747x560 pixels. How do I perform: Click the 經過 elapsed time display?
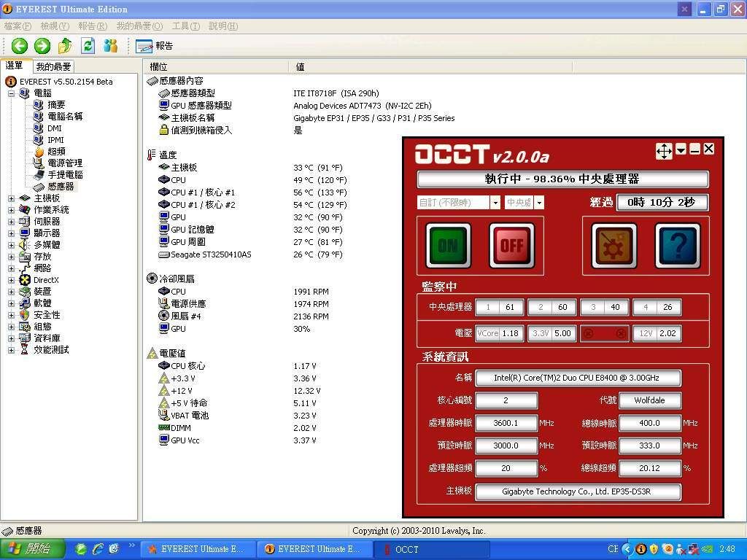point(662,203)
